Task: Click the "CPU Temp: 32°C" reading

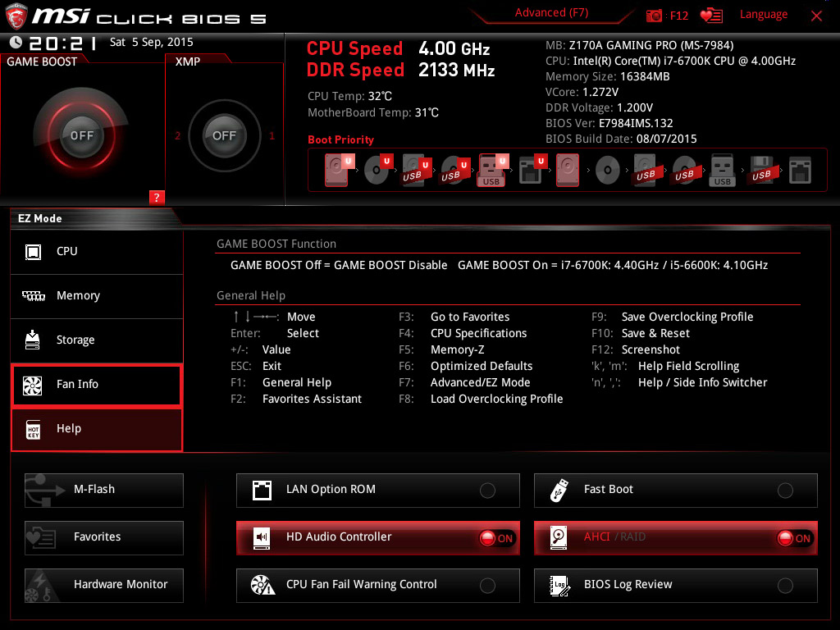Action: tap(349, 97)
